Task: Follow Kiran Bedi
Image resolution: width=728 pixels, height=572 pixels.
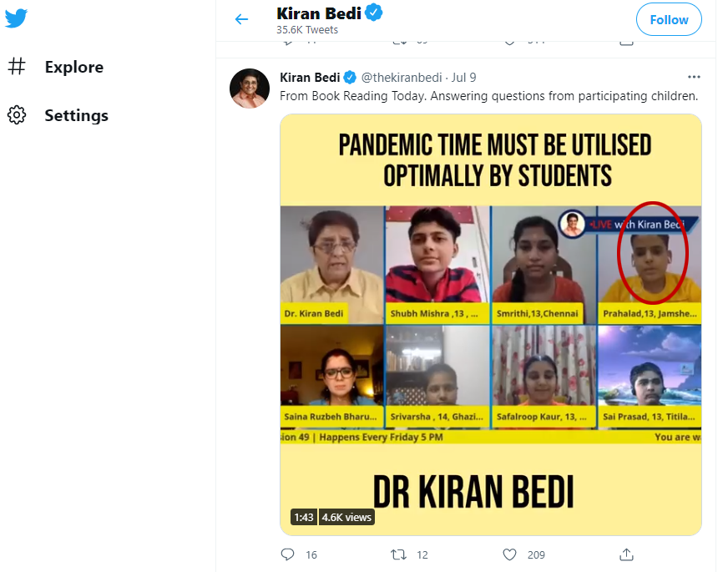Action: click(x=668, y=19)
